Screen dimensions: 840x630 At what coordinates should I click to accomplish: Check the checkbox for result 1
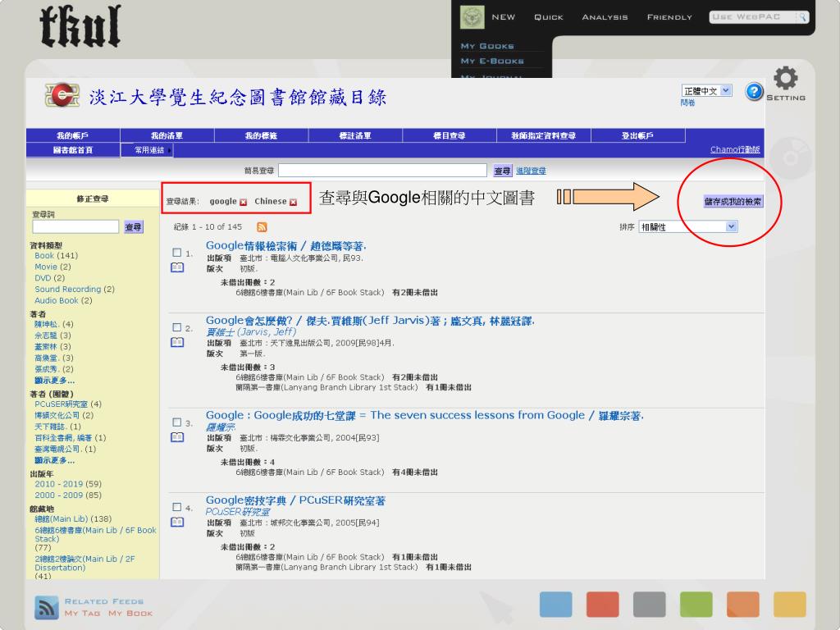click(x=177, y=253)
